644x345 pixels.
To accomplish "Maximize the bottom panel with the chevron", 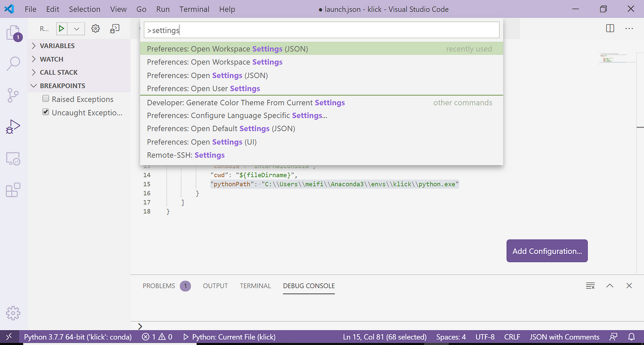I will [610, 286].
